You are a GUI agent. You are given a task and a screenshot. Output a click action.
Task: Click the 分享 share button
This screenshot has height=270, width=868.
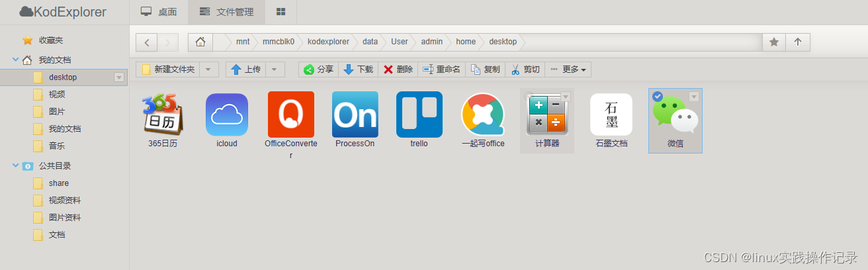click(x=318, y=69)
